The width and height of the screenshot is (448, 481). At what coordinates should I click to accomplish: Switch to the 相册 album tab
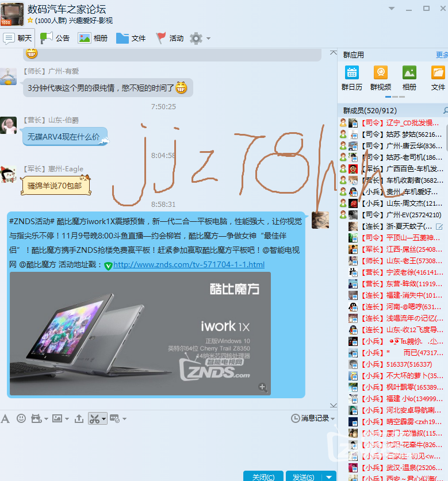93,39
